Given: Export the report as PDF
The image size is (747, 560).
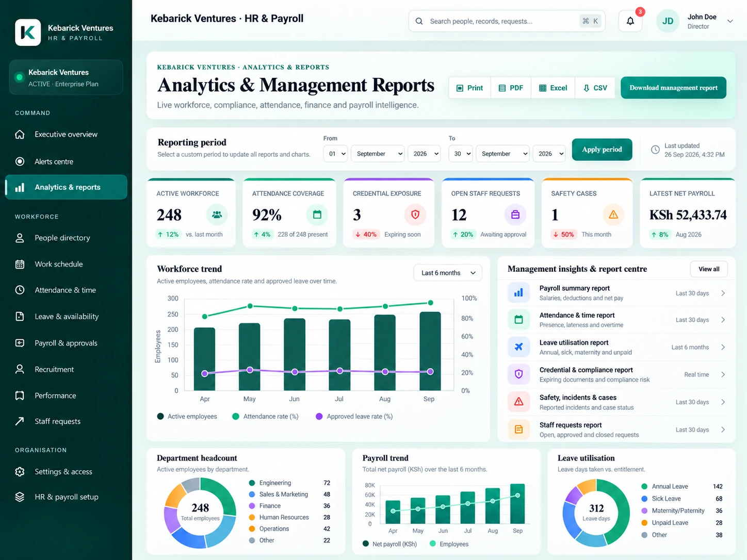Looking at the screenshot, I should pos(511,88).
